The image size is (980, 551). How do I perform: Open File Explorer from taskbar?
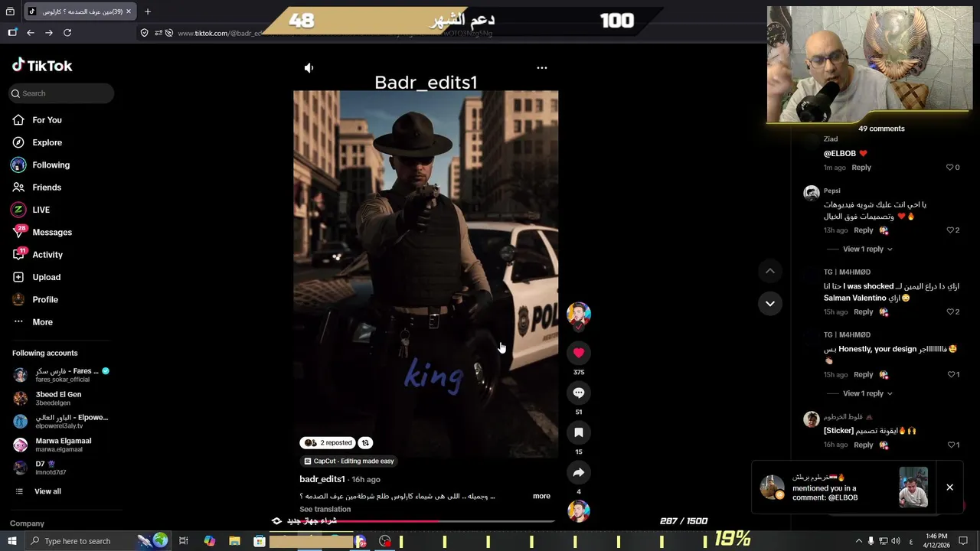click(234, 541)
